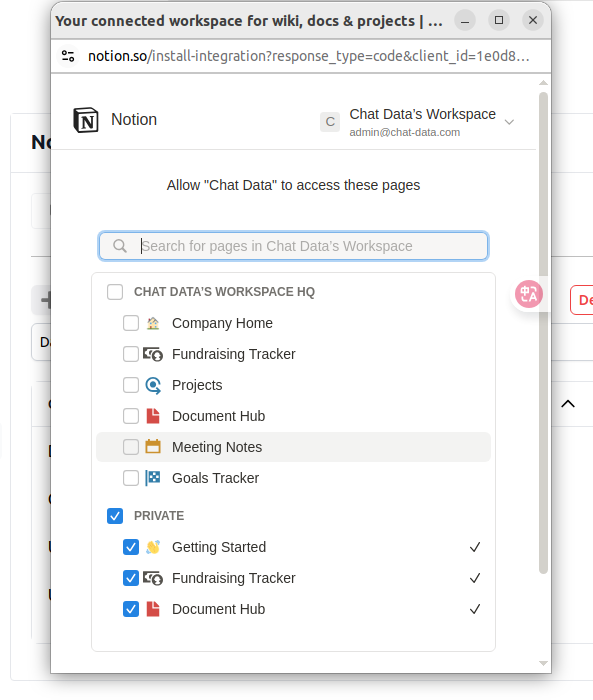Click the vertical scrollbar thumb

[543, 333]
